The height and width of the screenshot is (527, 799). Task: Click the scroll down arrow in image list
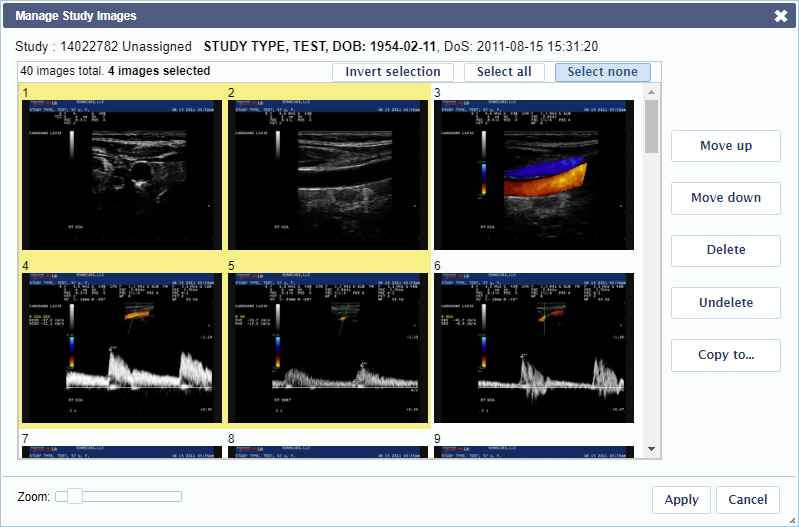coord(651,449)
